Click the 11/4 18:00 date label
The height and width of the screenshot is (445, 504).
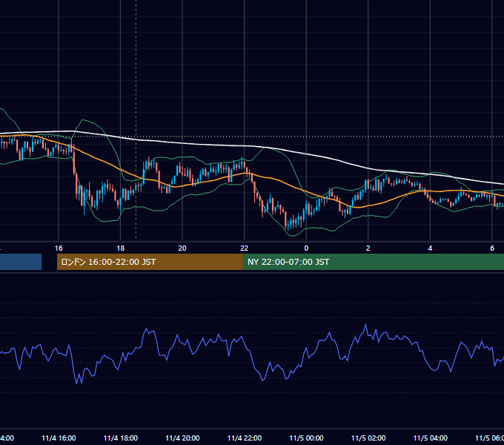121,438
